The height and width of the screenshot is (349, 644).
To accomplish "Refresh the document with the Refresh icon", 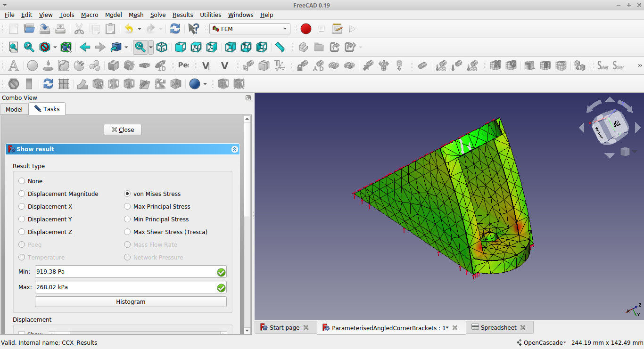I will [x=175, y=29].
